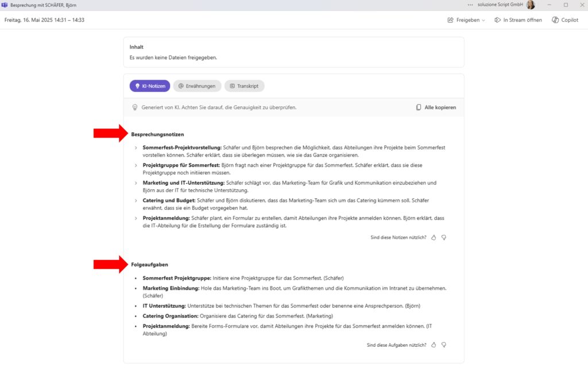
Task: Click the Copilot icon in header
Action: click(555, 20)
